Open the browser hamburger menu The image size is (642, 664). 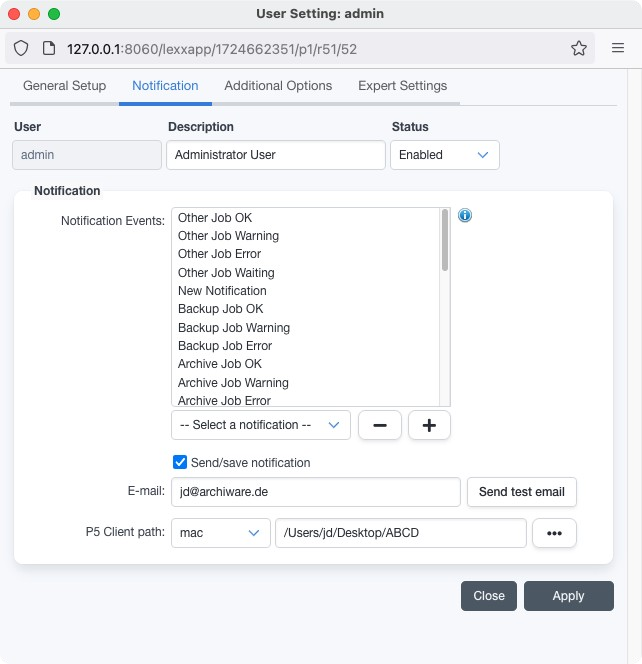[x=618, y=48]
